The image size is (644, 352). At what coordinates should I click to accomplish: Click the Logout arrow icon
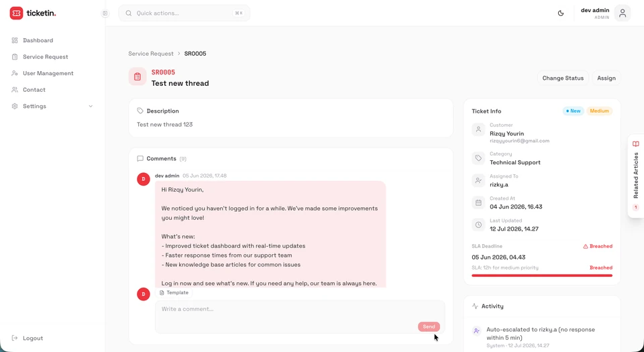pos(15,338)
